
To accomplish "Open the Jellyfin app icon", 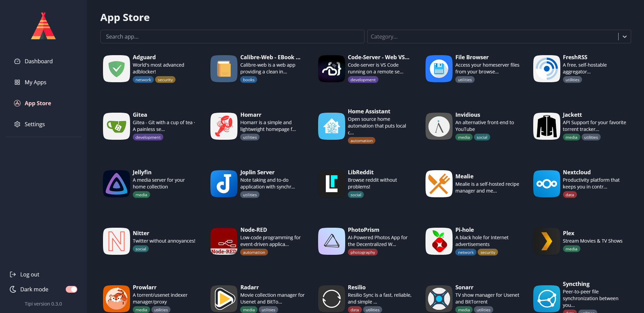I will point(117,184).
